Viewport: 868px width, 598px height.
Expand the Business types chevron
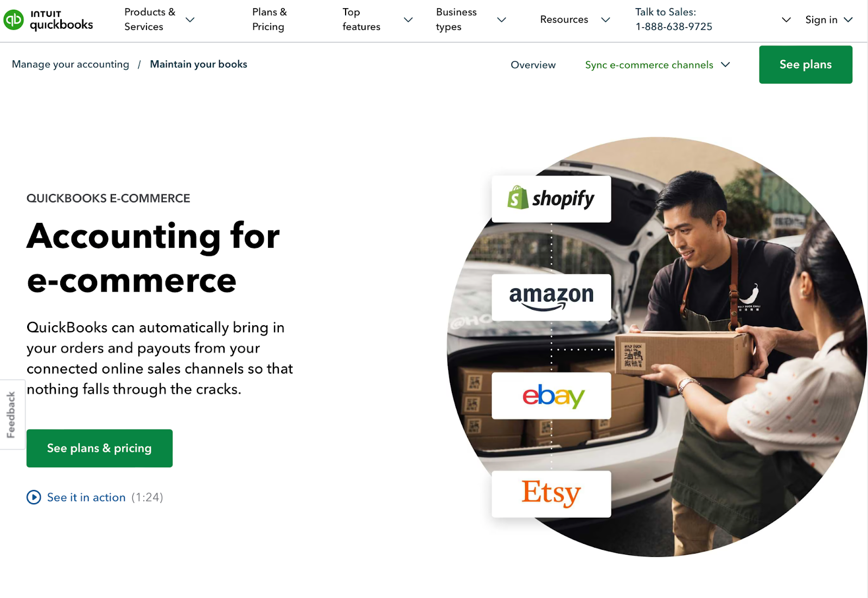pos(502,20)
